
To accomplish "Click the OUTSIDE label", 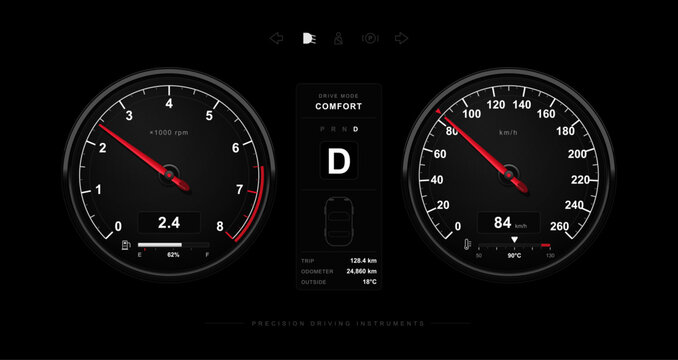I will 313,282.
